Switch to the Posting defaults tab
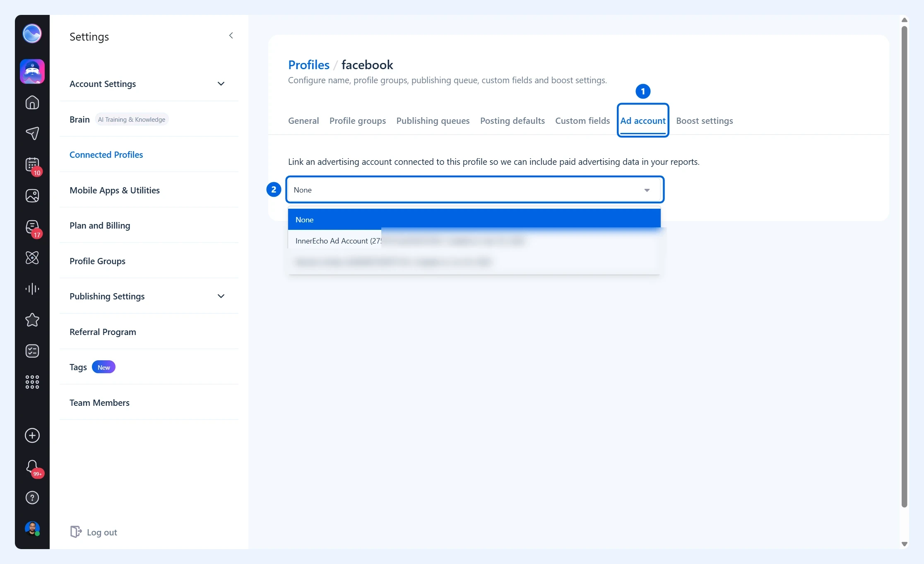Screen dimensions: 924x564 [x=513, y=121]
